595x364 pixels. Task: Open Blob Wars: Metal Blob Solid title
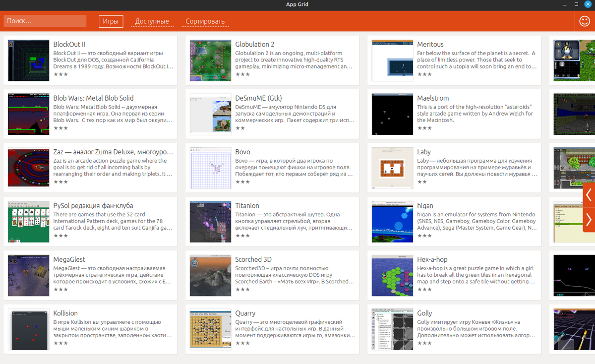(93, 98)
